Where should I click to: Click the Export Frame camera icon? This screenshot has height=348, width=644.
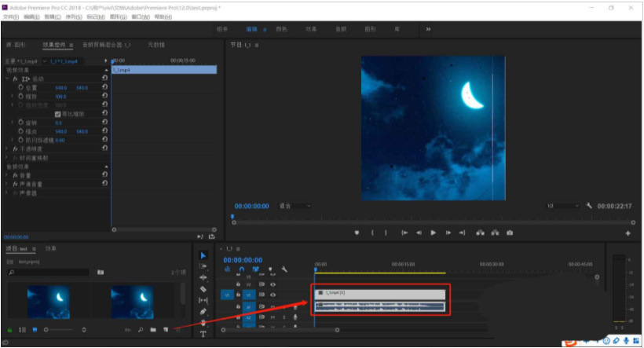click(510, 233)
